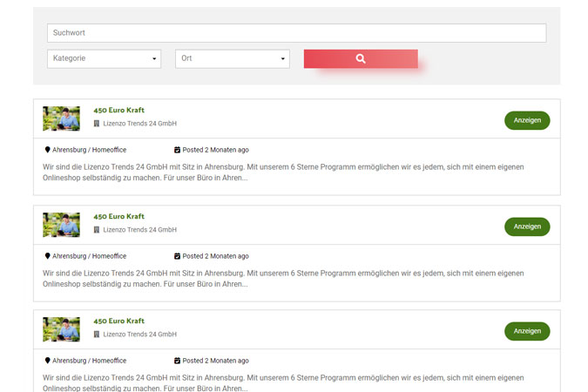Click the third listing's thumbnail image

pyautogui.click(x=61, y=329)
